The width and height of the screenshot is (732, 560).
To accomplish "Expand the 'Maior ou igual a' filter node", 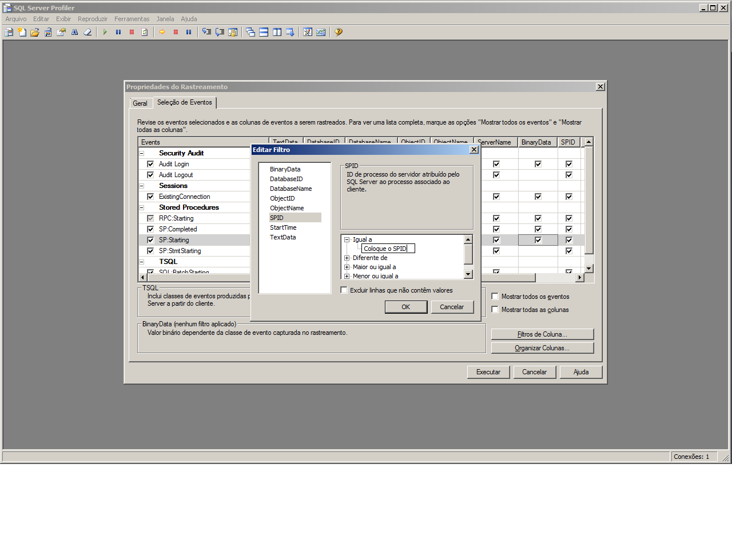I will tap(347, 267).
